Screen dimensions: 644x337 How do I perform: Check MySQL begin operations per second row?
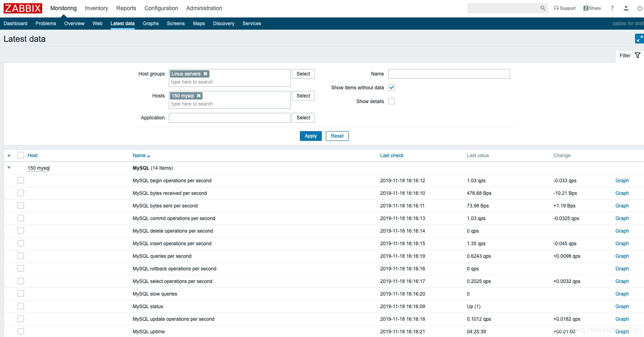pyautogui.click(x=21, y=180)
